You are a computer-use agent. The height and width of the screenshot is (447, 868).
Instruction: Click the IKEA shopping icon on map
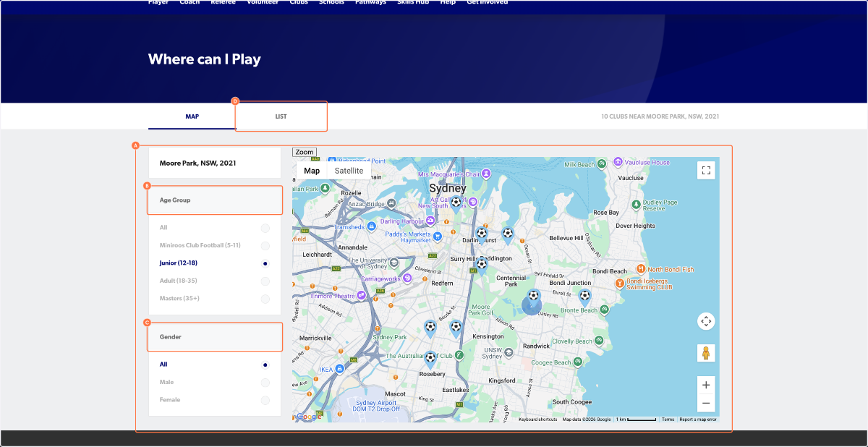click(339, 369)
